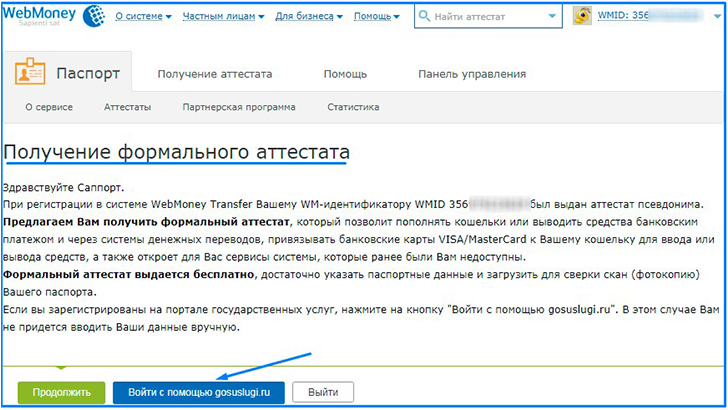Switch to Получение аттестата tab
This screenshot has height=410, width=728.
point(214,74)
